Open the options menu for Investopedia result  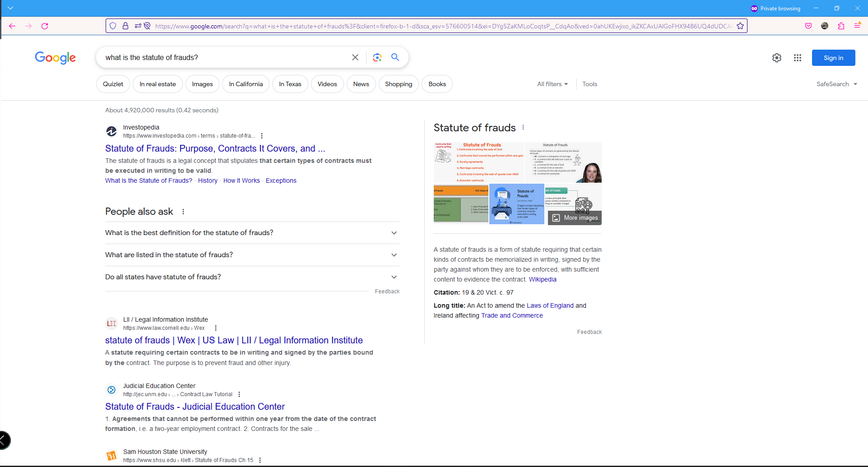pyautogui.click(x=262, y=136)
